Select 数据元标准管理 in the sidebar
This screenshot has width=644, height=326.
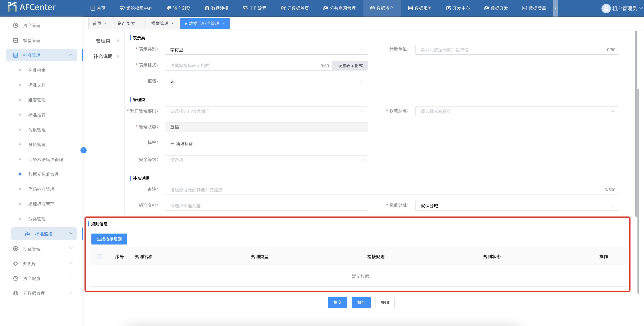(x=43, y=174)
